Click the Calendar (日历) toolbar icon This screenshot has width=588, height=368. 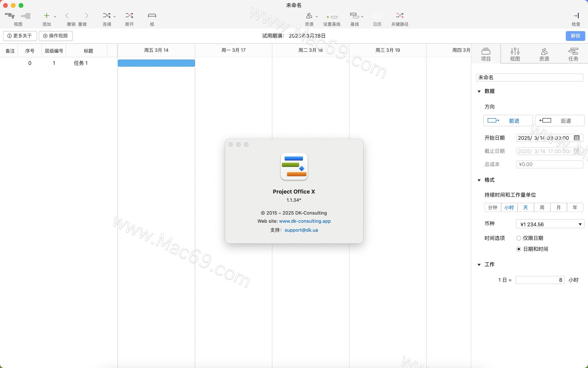click(377, 16)
